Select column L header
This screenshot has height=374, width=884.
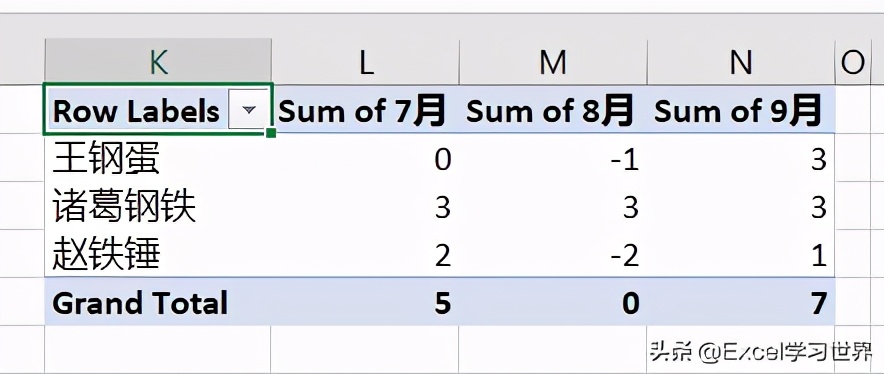click(x=365, y=61)
